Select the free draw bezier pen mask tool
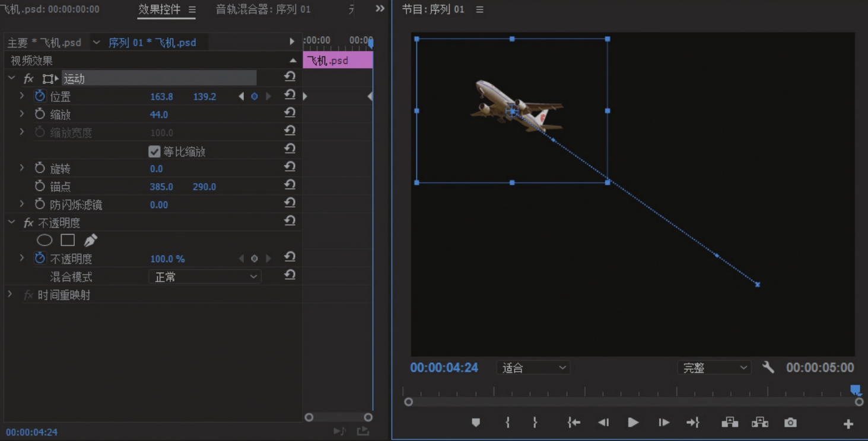The height and width of the screenshot is (441, 868). 90,240
